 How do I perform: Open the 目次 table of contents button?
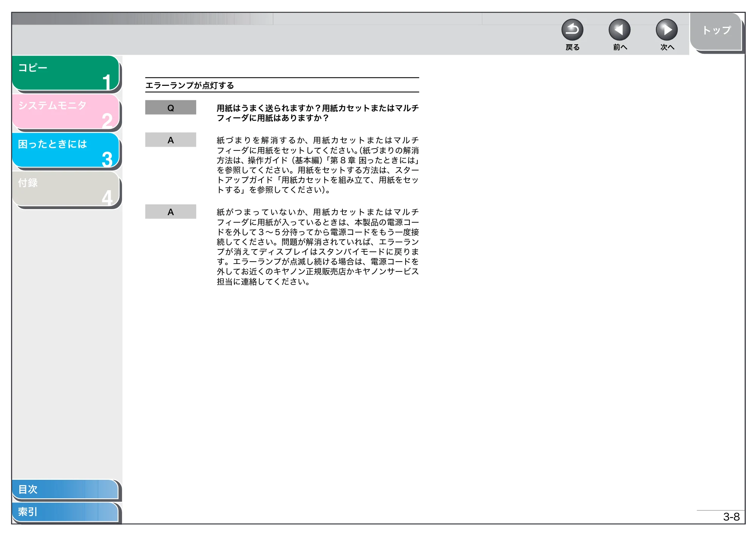[65, 489]
